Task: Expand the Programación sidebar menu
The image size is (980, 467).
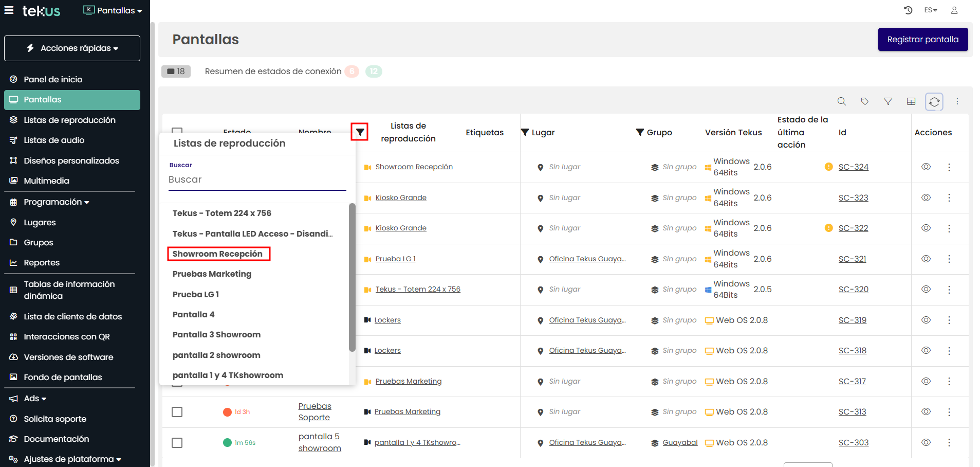Action: coord(57,202)
